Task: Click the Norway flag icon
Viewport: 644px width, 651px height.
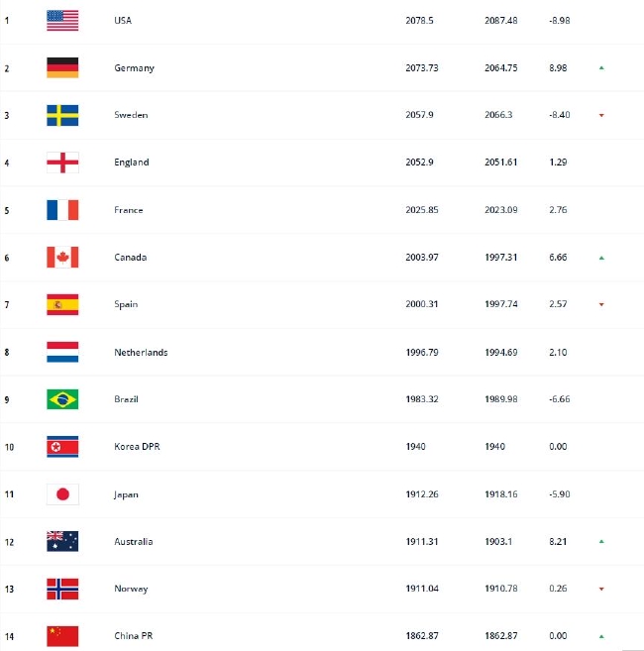Action: (62, 589)
